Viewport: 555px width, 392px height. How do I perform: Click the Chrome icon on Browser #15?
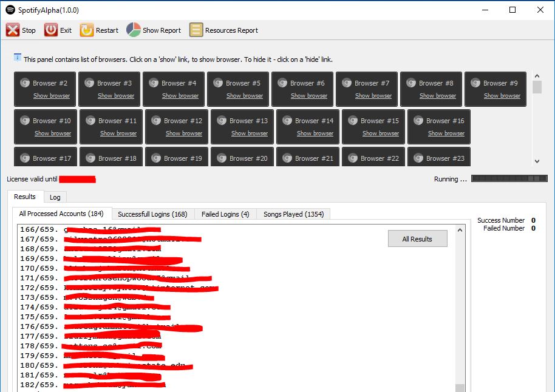tap(353, 120)
